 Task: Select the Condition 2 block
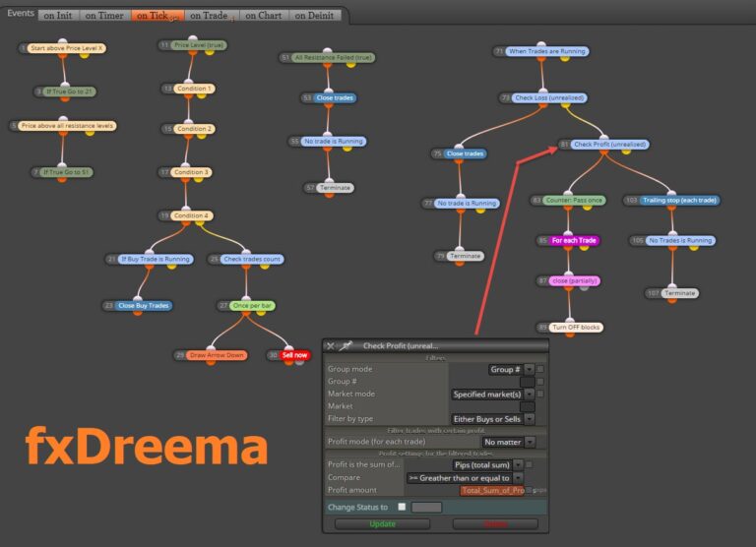coord(194,129)
